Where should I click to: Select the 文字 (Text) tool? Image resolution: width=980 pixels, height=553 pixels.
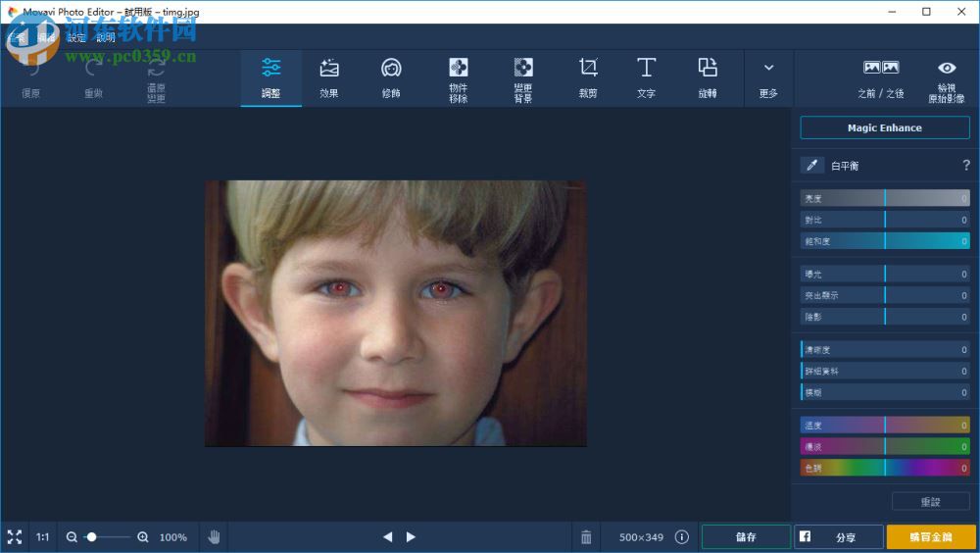646,78
